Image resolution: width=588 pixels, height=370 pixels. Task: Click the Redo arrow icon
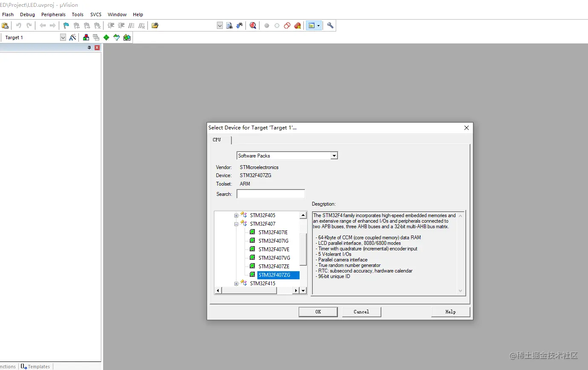(x=29, y=26)
